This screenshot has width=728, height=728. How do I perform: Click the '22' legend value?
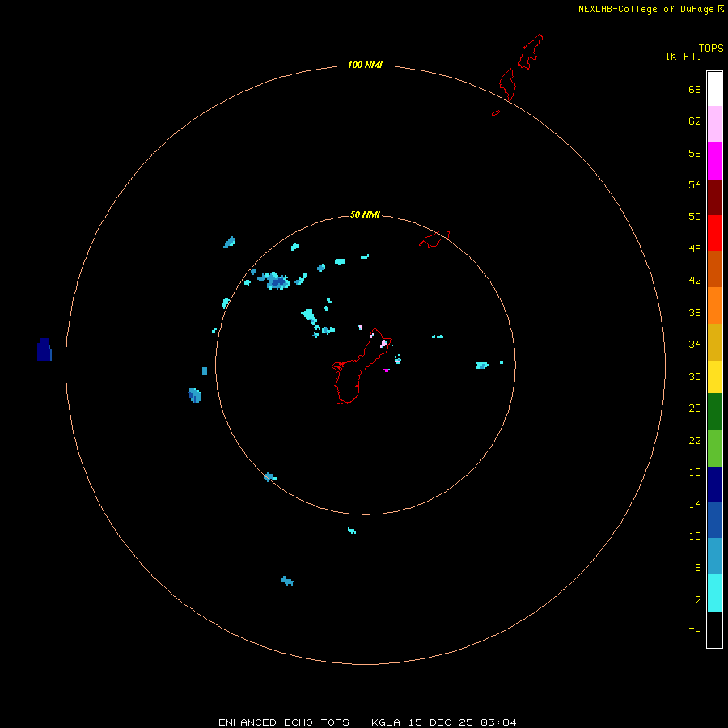pyautogui.click(x=695, y=441)
